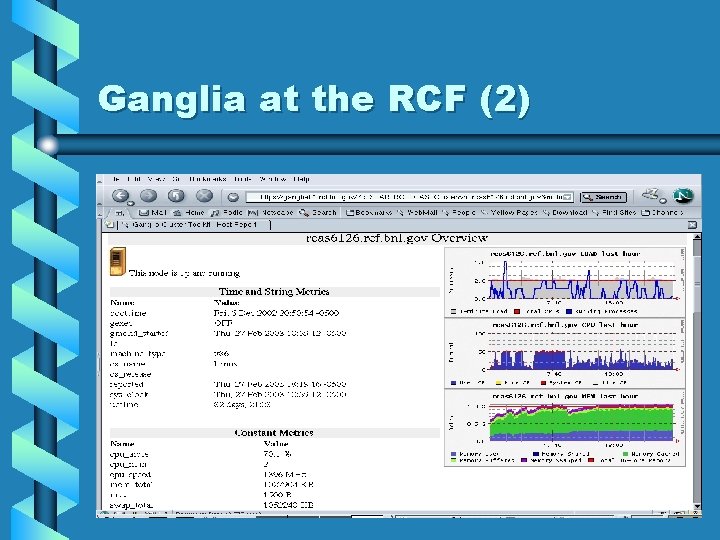
Task: Open the Mail shortcut in personal toolbar
Action: pos(152,213)
